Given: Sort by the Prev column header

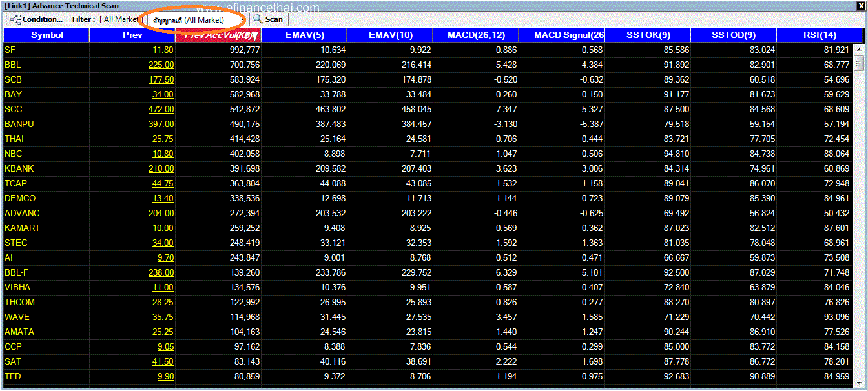Looking at the screenshot, I should pyautogui.click(x=132, y=35).
